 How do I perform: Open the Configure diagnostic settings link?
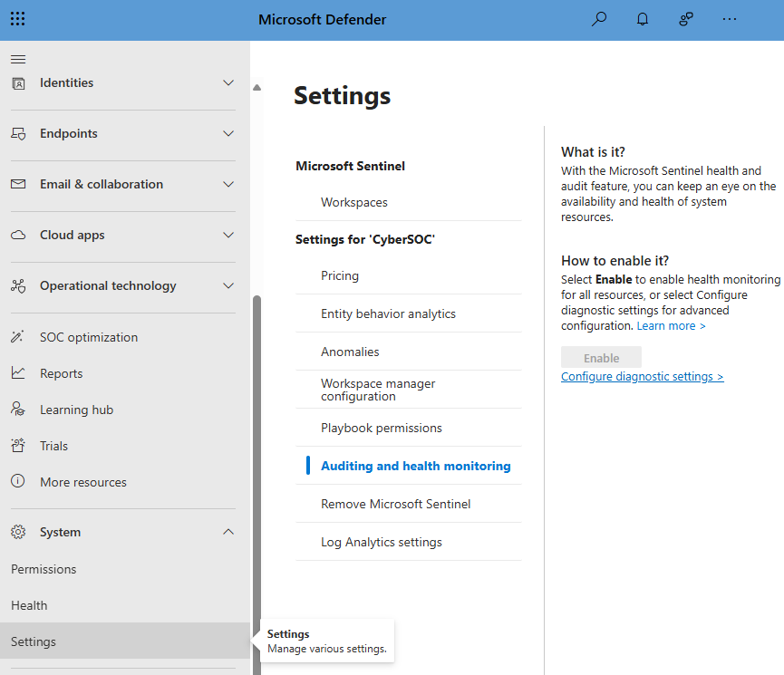[642, 376]
